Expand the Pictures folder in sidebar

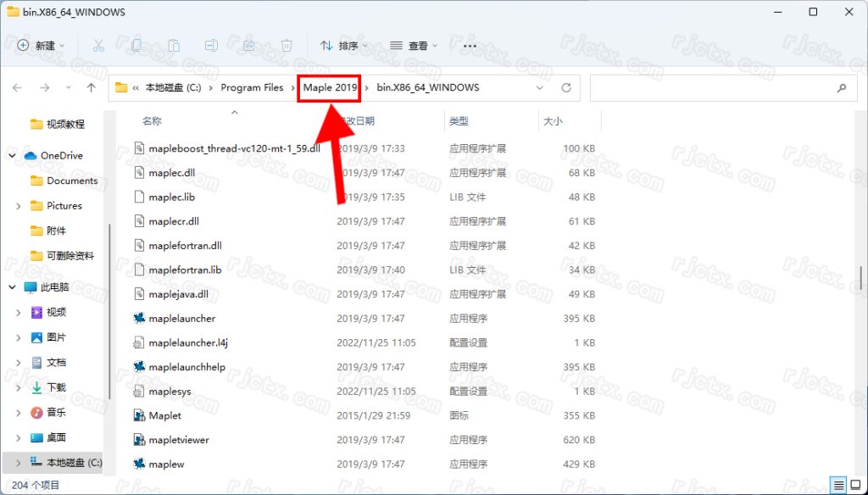click(19, 206)
